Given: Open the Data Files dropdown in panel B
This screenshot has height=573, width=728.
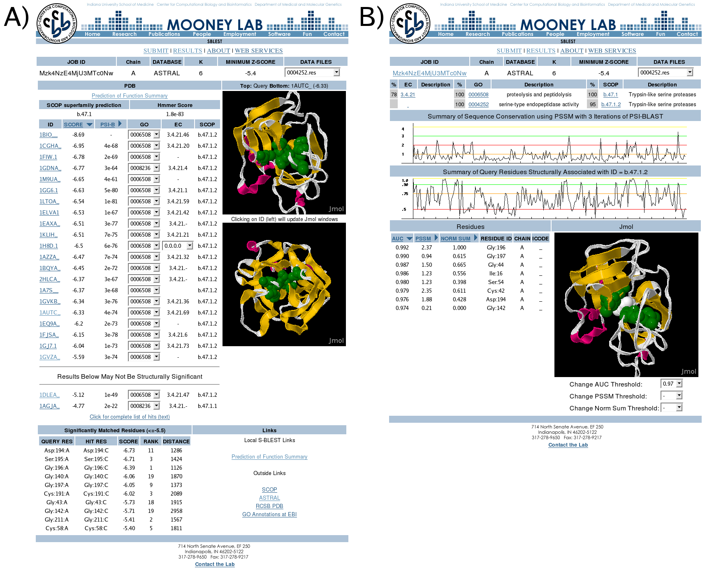Looking at the screenshot, I should click(x=666, y=72).
